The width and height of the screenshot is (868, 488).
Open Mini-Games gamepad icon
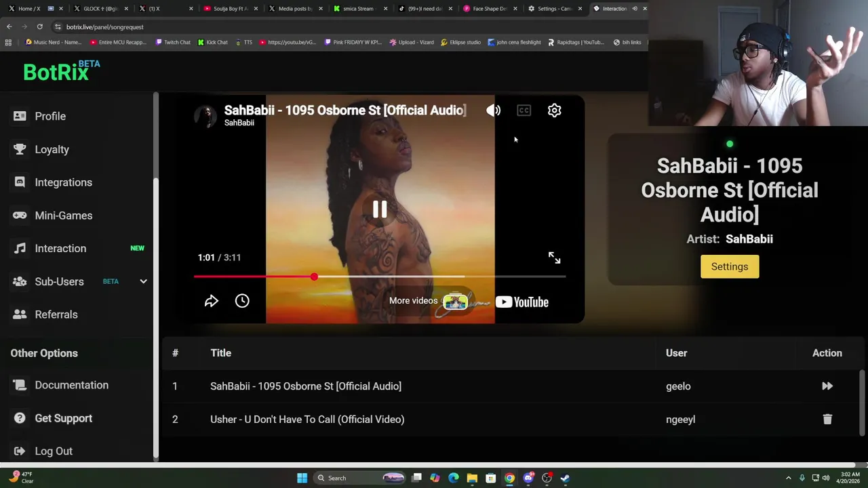(20, 216)
